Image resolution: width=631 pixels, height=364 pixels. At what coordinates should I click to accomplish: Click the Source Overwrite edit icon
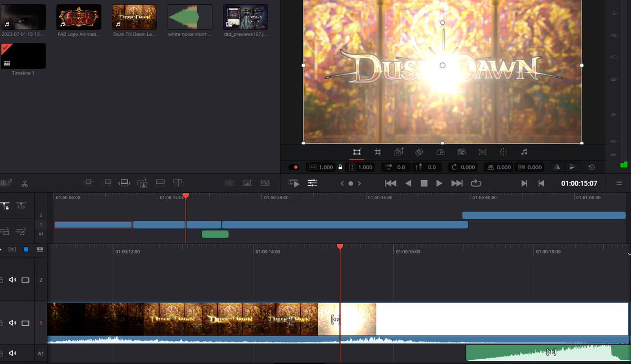178,183
